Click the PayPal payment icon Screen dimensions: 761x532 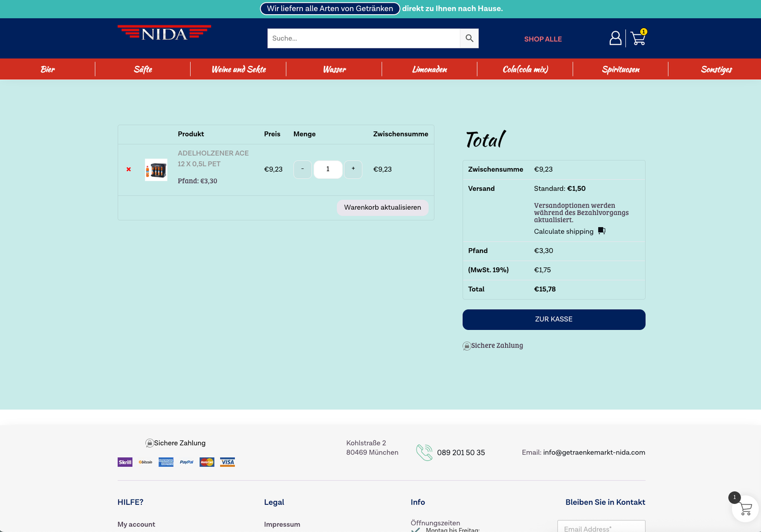[x=186, y=462]
